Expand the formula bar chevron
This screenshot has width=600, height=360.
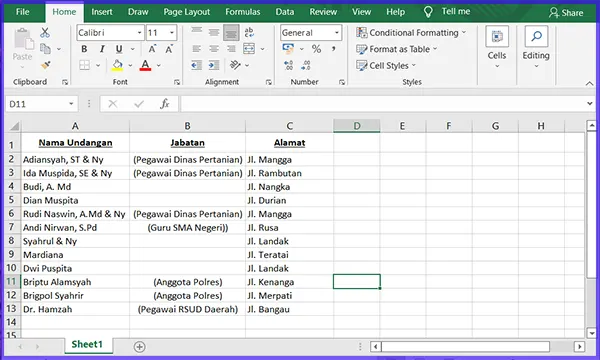590,103
